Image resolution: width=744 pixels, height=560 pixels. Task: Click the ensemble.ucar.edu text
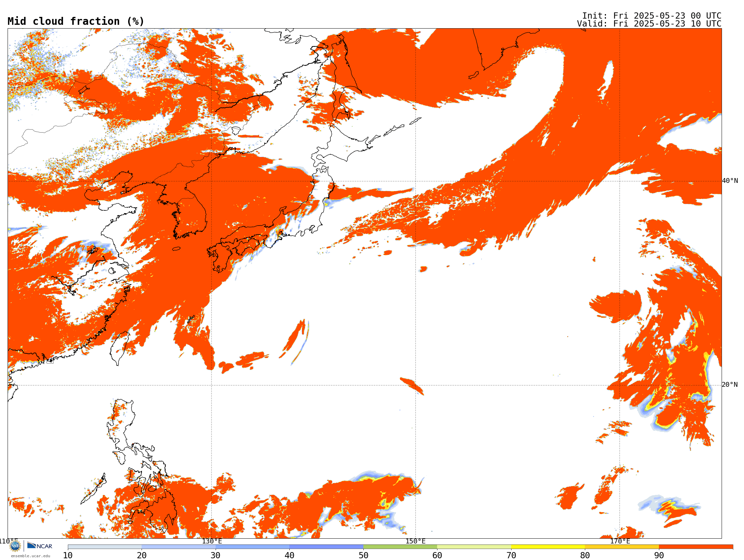click(31, 556)
